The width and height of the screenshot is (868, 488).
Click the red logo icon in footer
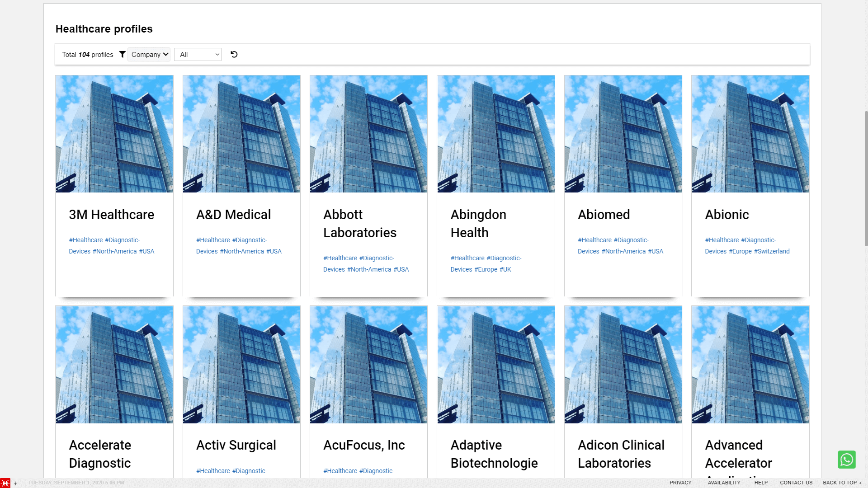[5, 483]
